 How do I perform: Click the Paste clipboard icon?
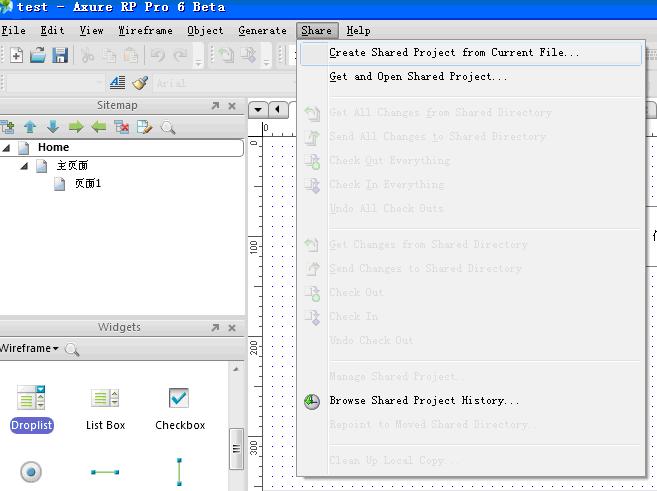[131, 55]
